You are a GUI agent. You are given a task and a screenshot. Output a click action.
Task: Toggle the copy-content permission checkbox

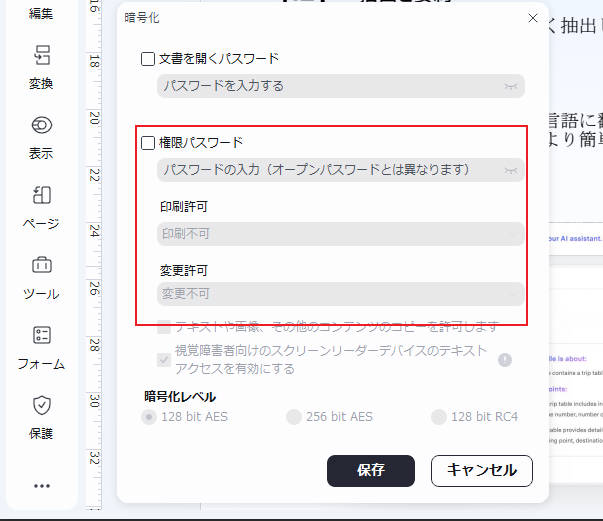coord(164,327)
